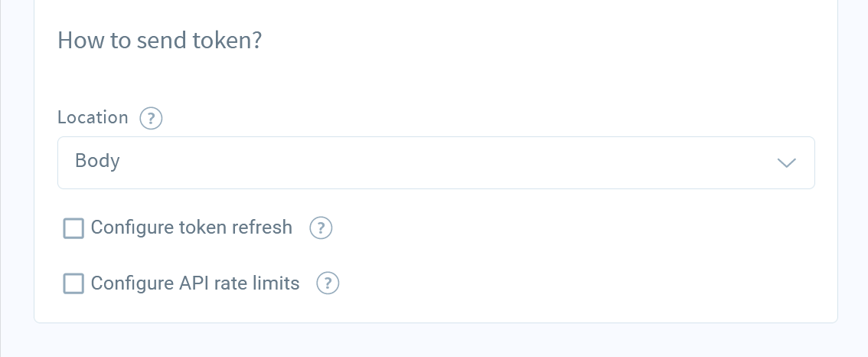Tick the Configure API rate limits checkbox
The width and height of the screenshot is (868, 357).
[73, 283]
